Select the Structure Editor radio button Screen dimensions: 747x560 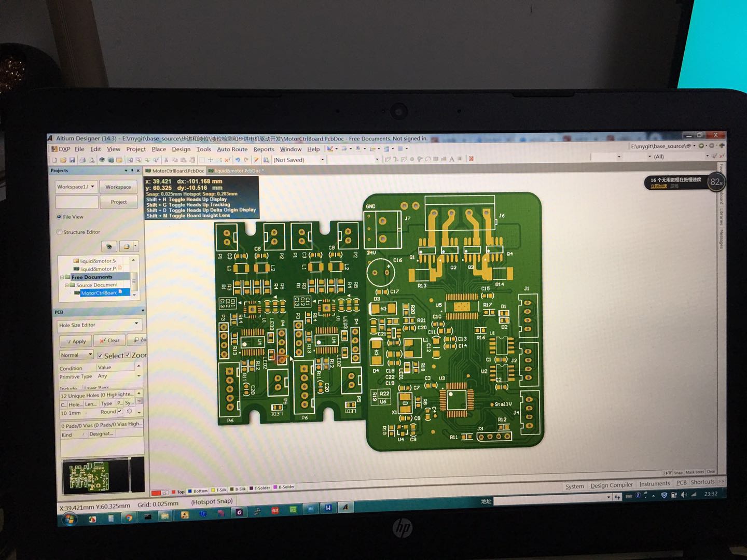coord(59,232)
